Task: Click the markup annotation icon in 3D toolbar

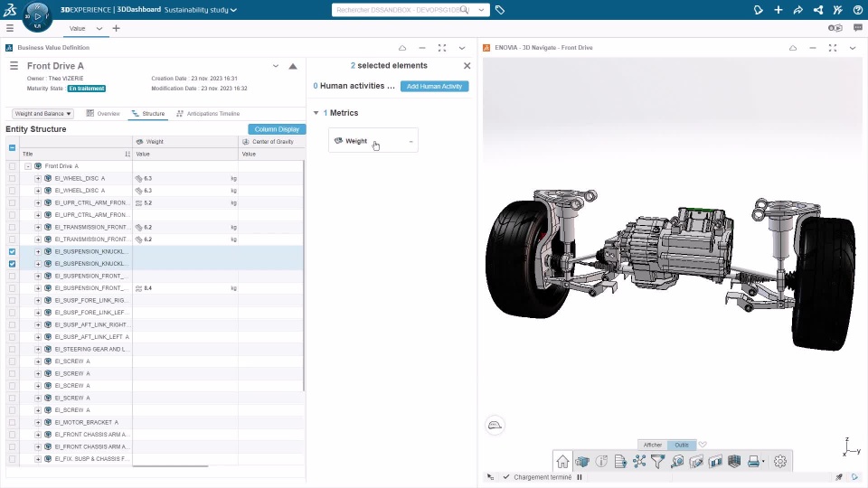Action: (x=696, y=462)
